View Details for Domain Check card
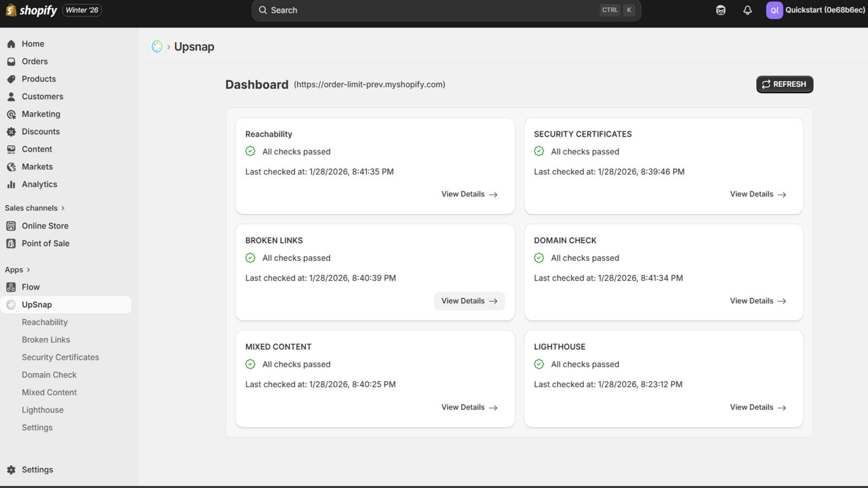The width and height of the screenshot is (868, 488). point(757,301)
